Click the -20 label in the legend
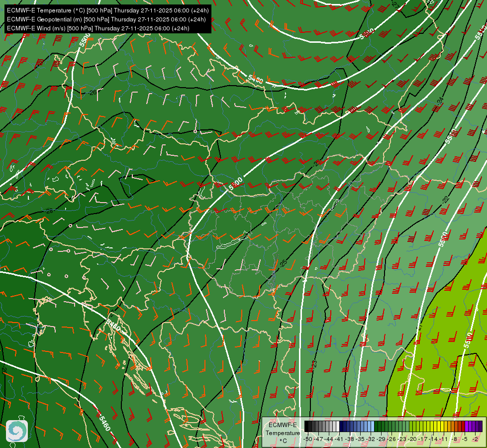The image size is (487, 448). [412, 440]
